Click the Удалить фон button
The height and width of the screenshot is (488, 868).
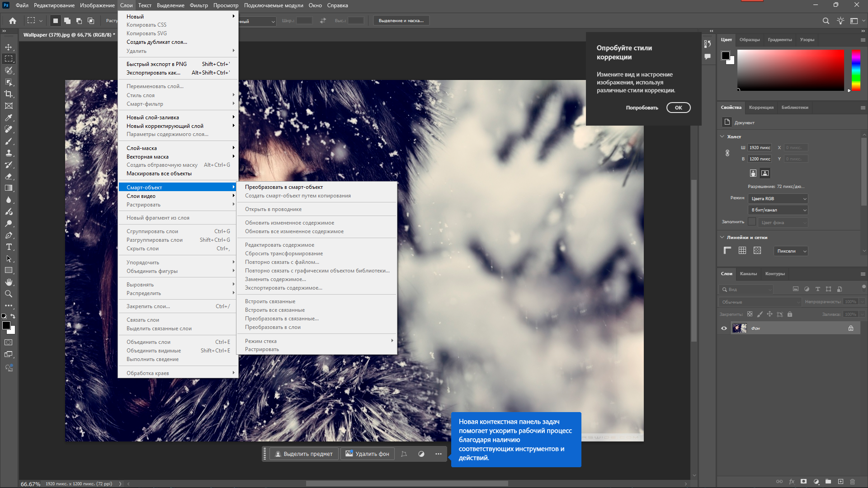(x=368, y=454)
